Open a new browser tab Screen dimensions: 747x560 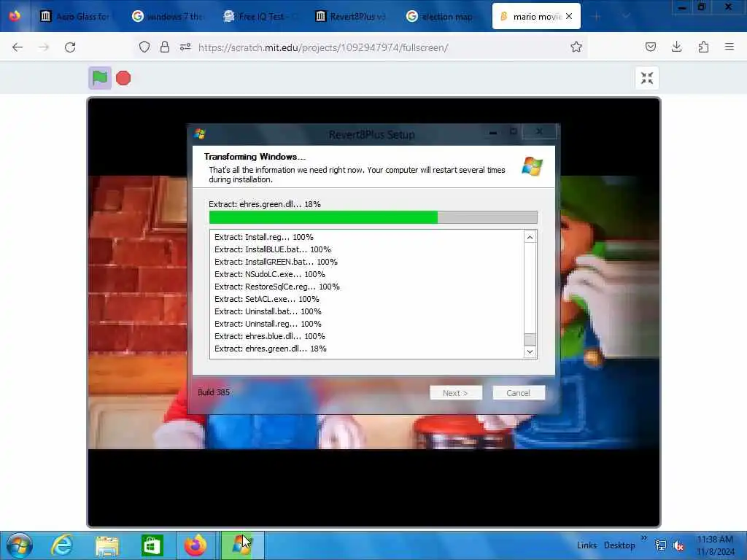596,17
